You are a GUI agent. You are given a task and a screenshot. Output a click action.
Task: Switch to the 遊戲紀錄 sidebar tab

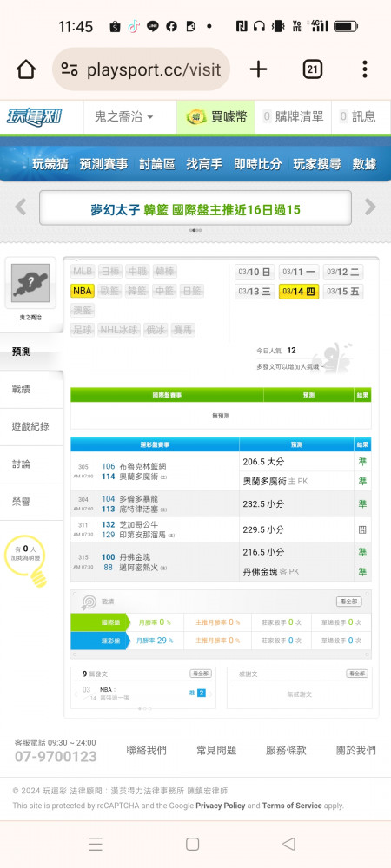[31, 427]
